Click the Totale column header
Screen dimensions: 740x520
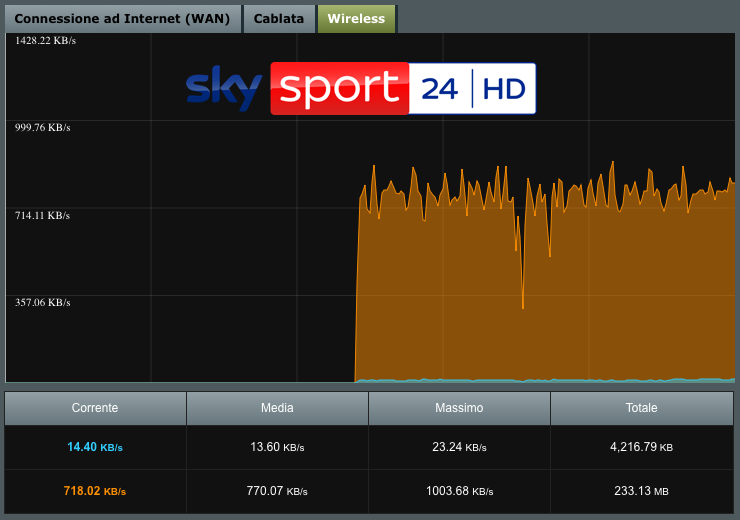pos(642,408)
